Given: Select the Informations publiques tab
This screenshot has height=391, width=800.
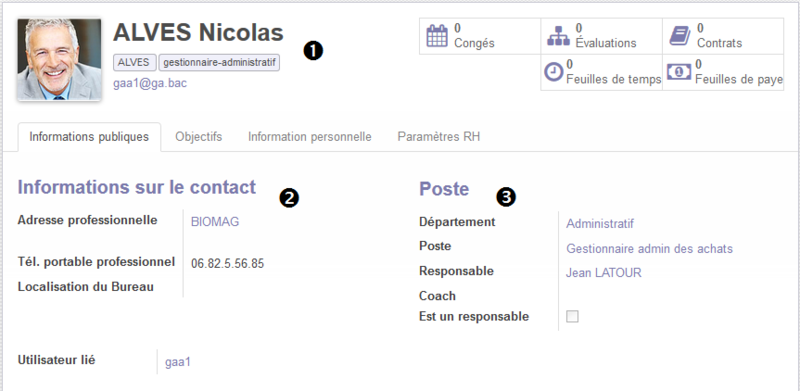Looking at the screenshot, I should coord(89,137).
